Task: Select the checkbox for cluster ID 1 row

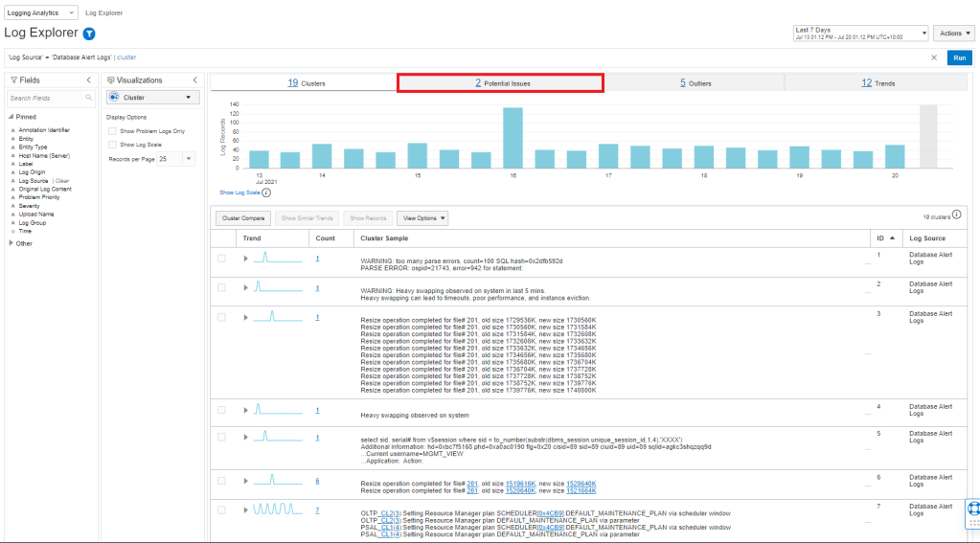Action: [x=222, y=259]
